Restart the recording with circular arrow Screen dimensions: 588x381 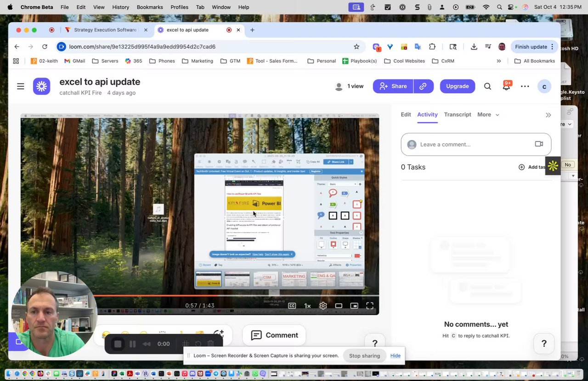tap(198, 344)
